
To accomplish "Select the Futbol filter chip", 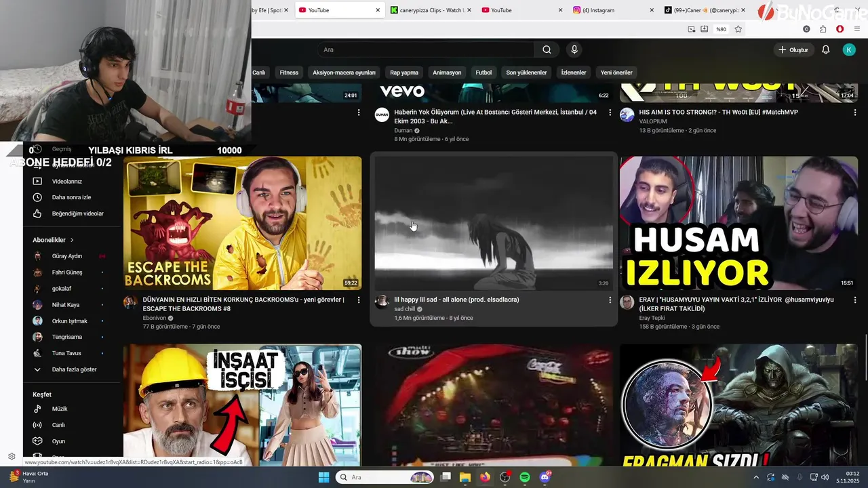I will coord(484,73).
